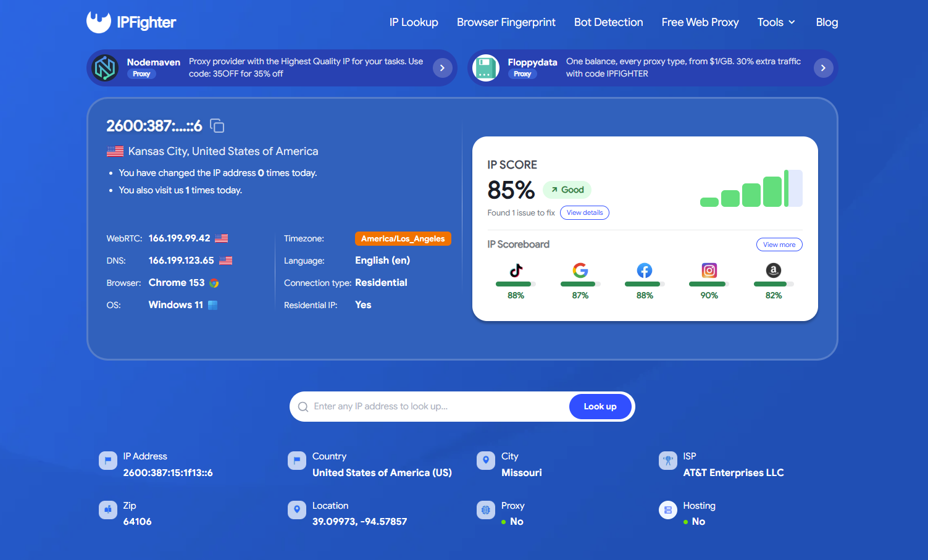Click the IP score signal bar graphic

click(751, 188)
